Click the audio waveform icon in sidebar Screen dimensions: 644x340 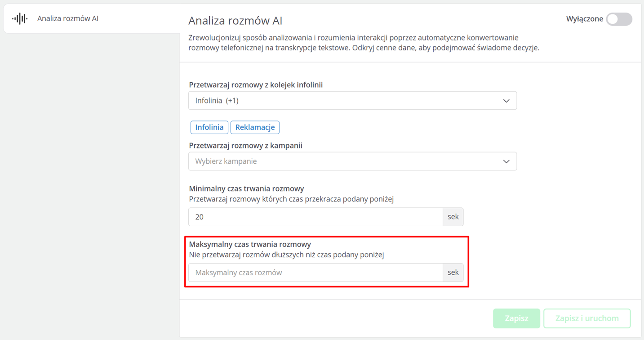(20, 18)
